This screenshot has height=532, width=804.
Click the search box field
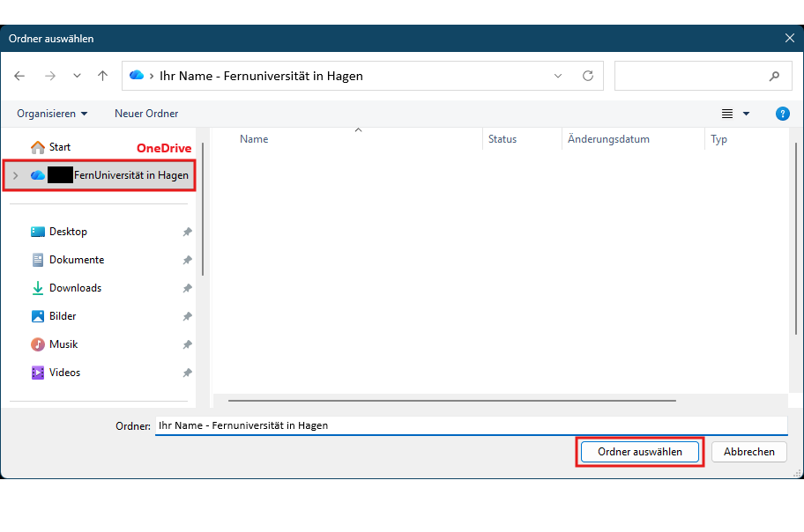(x=703, y=76)
